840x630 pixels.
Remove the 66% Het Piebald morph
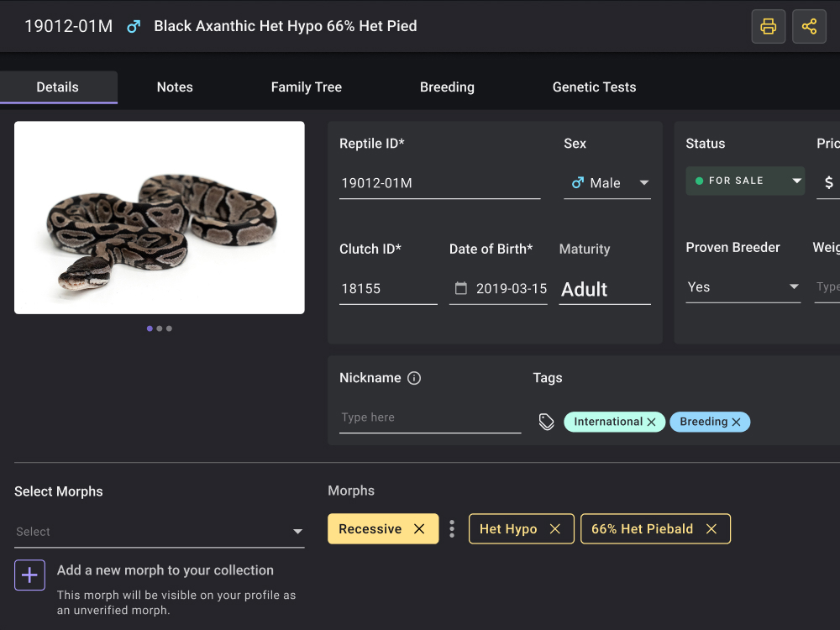coord(711,529)
